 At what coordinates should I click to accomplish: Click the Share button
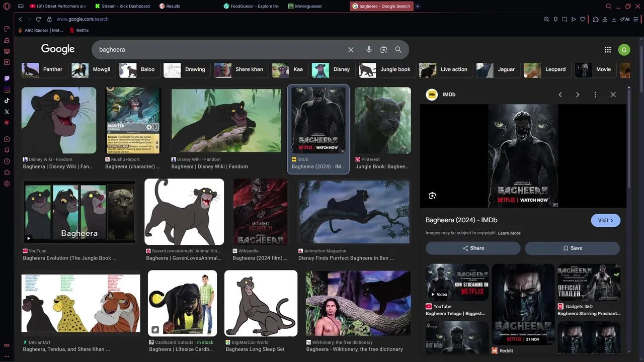click(473, 248)
